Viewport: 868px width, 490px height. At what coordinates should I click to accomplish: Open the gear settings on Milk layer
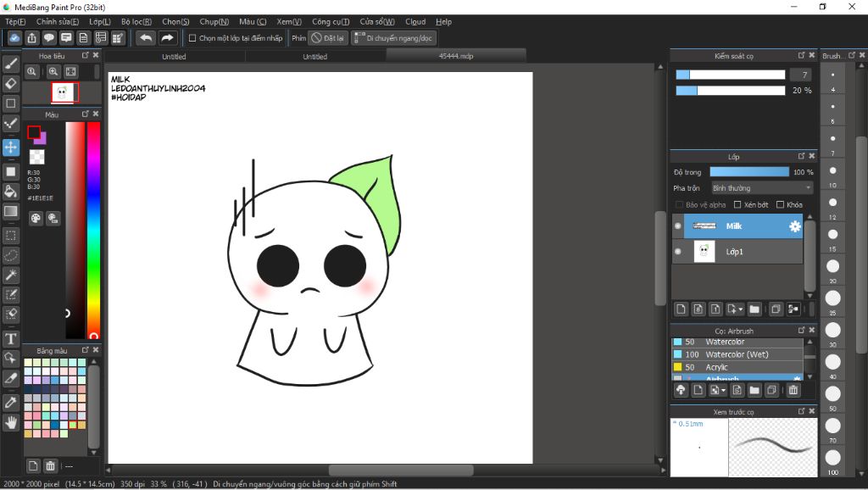click(x=794, y=226)
